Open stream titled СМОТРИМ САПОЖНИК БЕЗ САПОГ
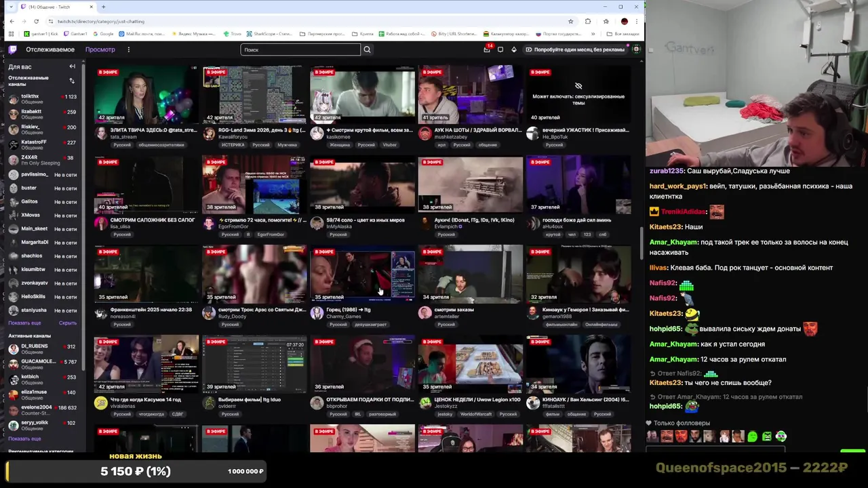 pos(152,220)
